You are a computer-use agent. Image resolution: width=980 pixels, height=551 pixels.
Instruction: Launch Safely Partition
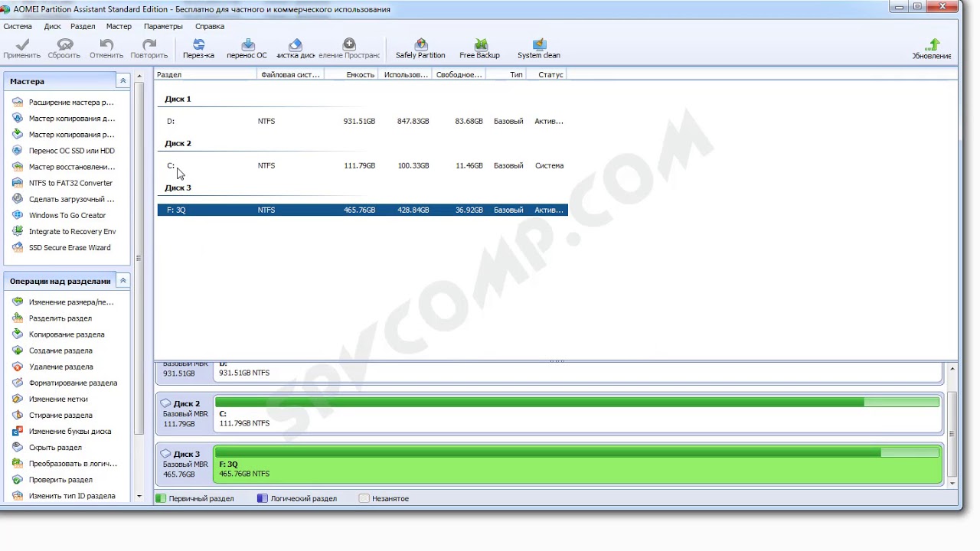click(x=420, y=48)
